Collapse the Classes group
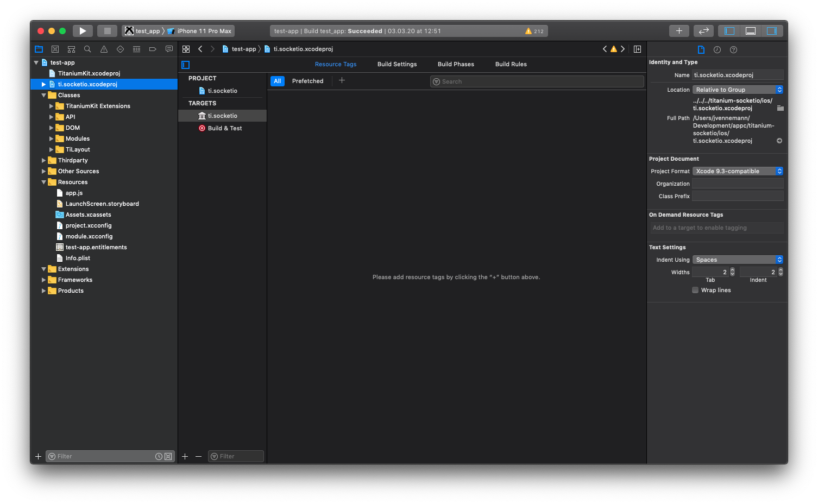The width and height of the screenshot is (818, 504). 44,95
